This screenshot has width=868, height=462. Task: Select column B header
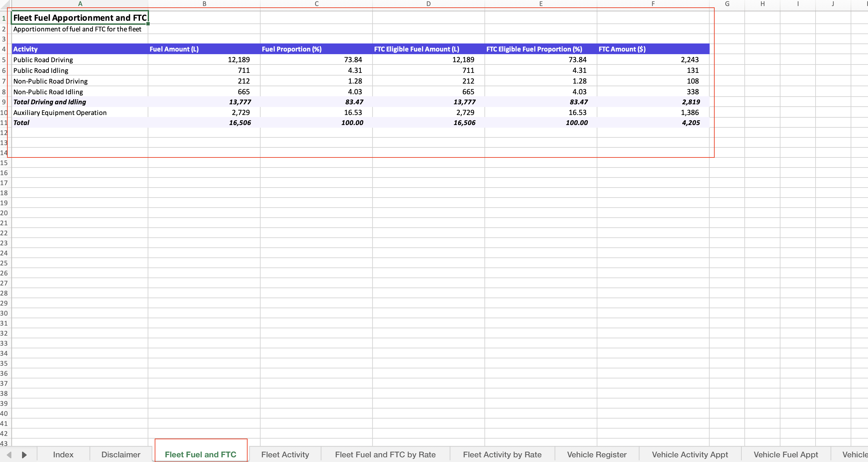tap(204, 4)
